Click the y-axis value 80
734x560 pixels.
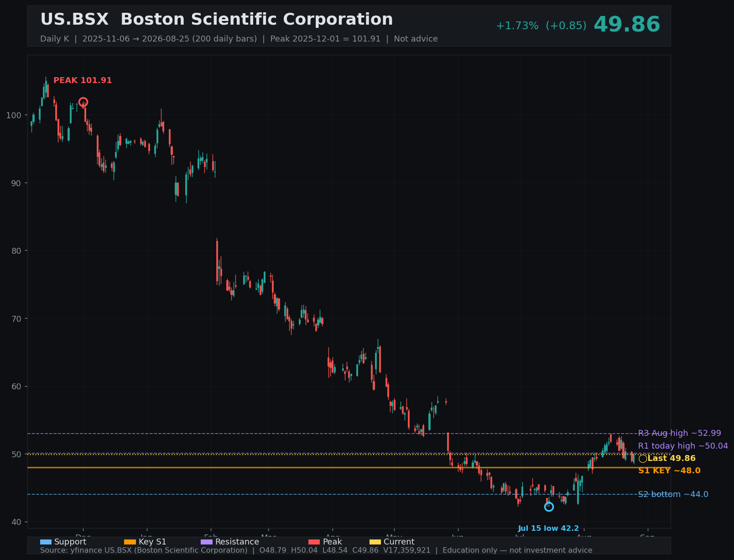[x=16, y=251]
